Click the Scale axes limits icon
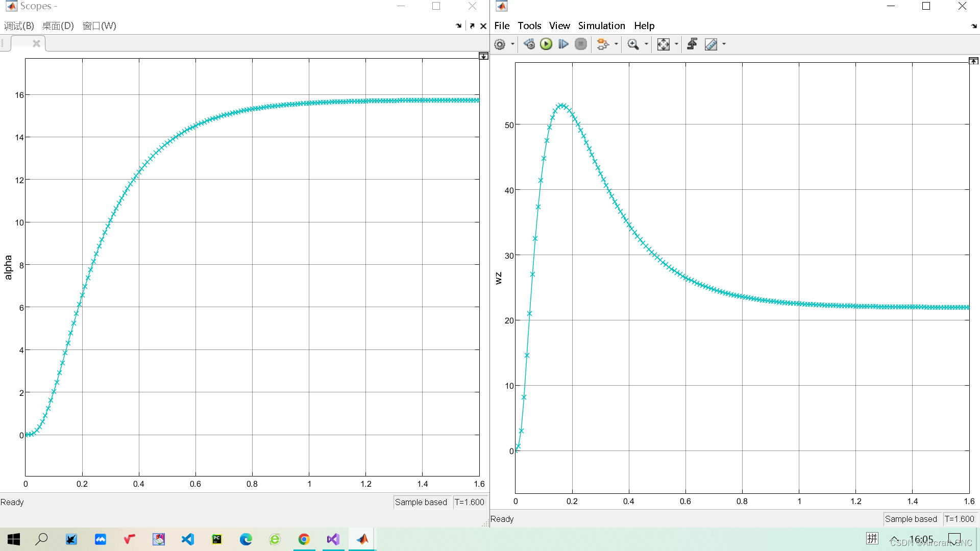This screenshot has height=551, width=980. point(663,44)
